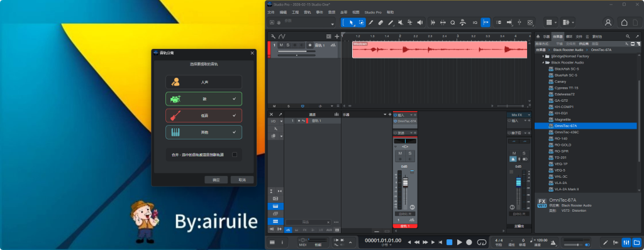Open the account profile icon

pos(608,23)
